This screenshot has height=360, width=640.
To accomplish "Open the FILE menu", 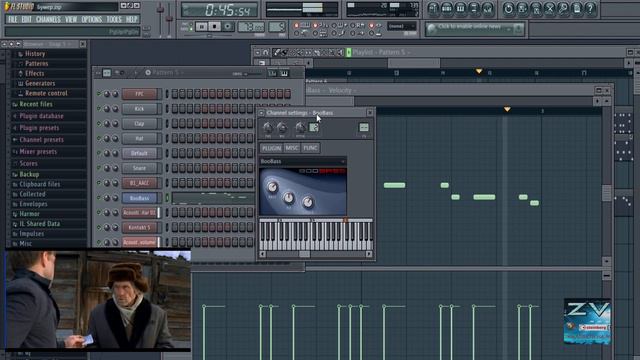I will pyautogui.click(x=12, y=19).
